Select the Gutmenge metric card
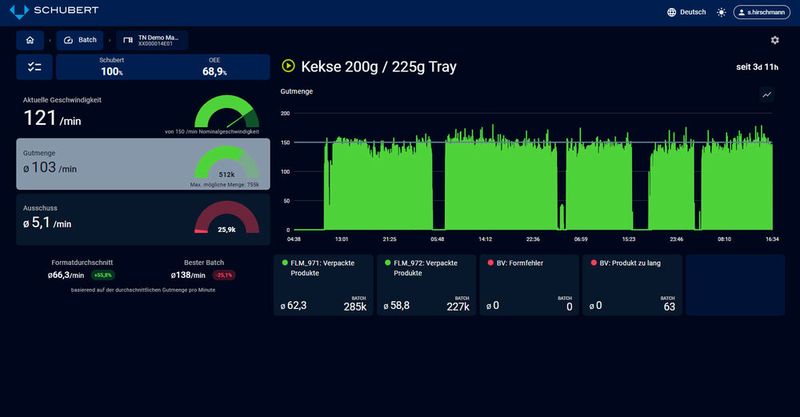800x417 pixels. point(143,164)
